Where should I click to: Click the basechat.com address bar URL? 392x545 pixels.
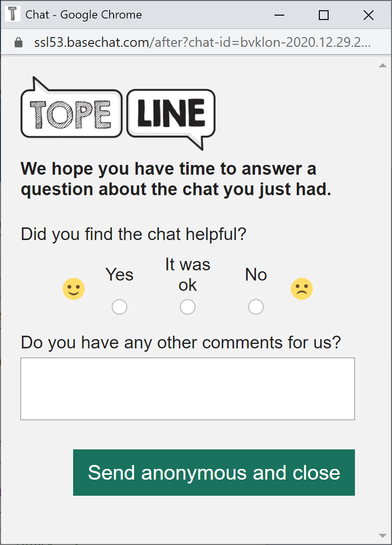pos(146,42)
